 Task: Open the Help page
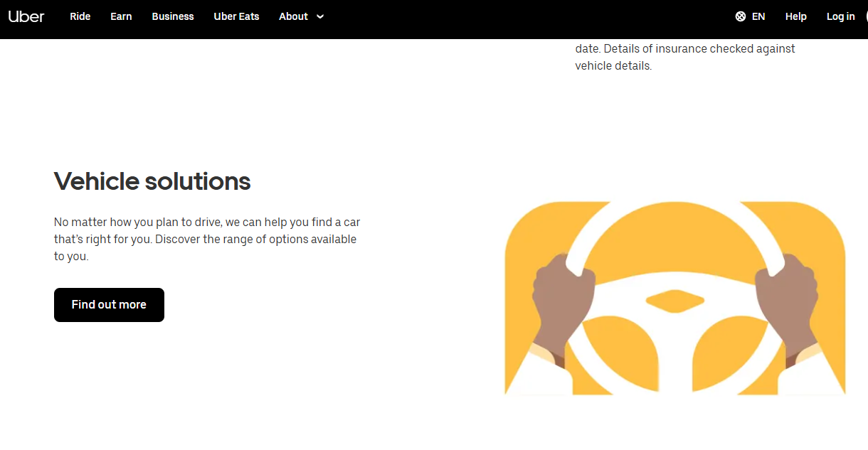point(796,16)
